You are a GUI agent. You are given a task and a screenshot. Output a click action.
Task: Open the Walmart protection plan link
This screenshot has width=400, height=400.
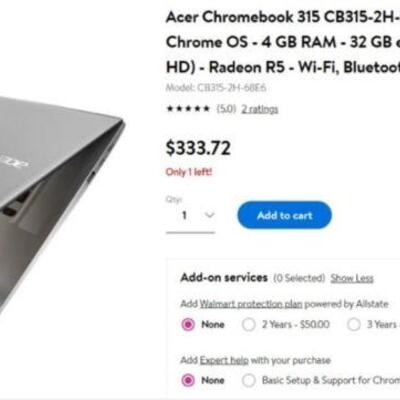(x=251, y=304)
